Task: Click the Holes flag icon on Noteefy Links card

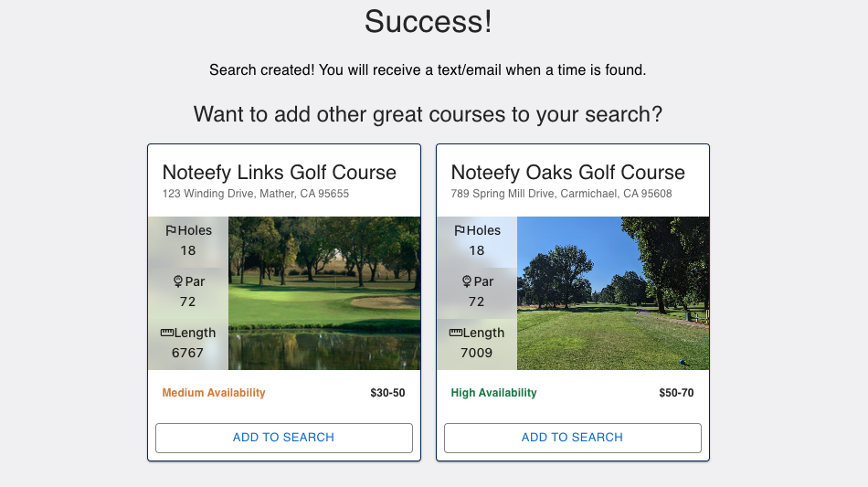Action: coord(171,231)
